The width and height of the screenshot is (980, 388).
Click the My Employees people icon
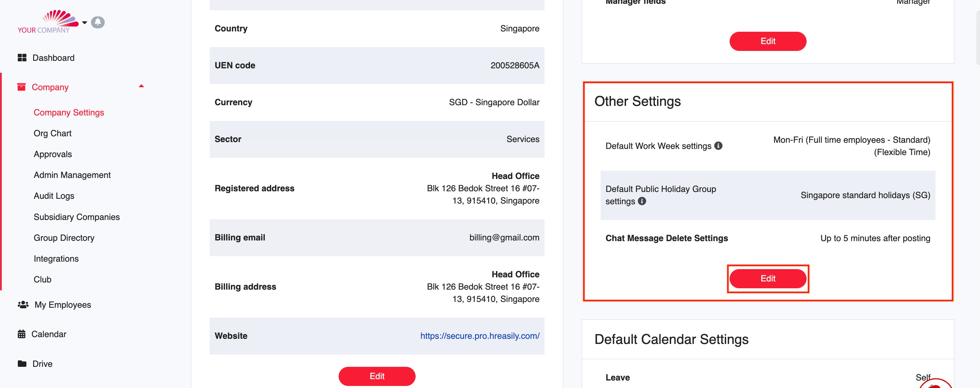click(23, 305)
